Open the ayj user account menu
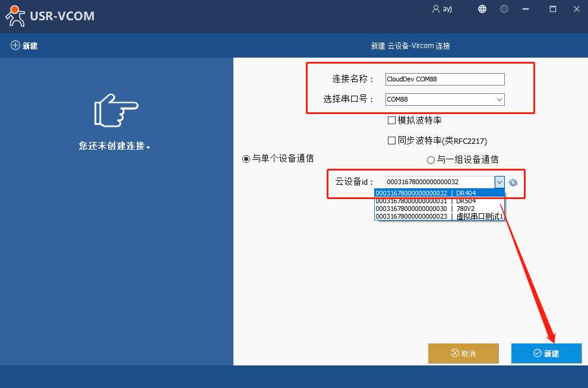The image size is (588, 388). [442, 9]
